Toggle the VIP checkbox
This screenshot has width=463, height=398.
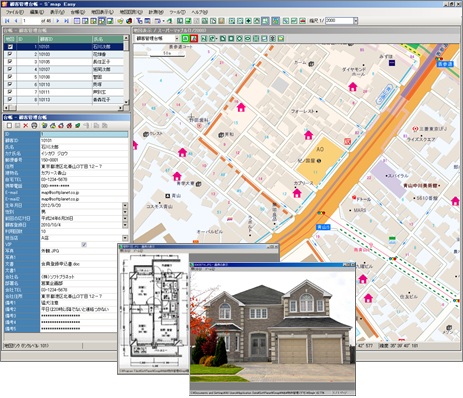tap(84, 245)
